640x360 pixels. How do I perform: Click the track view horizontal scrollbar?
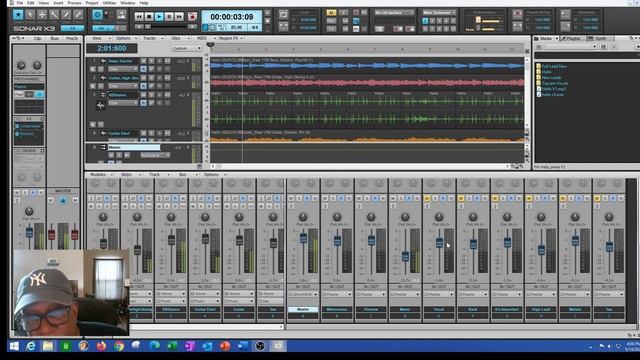(x=361, y=167)
